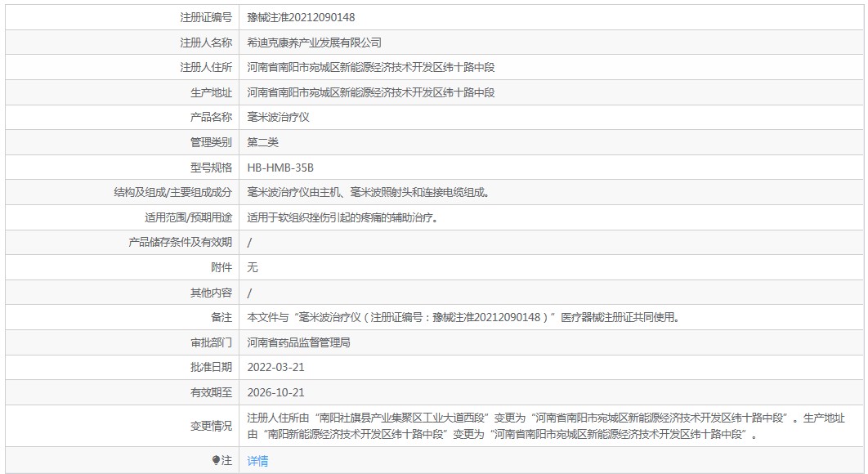Screen dimensions: 868x474
Task: Click the 结构及组成 description text
Action: pyautogui.click(x=374, y=192)
